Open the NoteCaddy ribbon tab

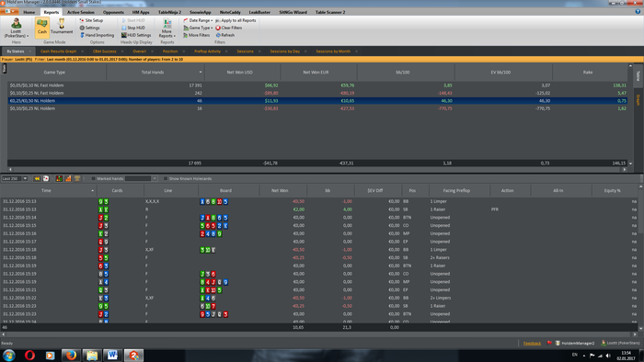[230, 12]
